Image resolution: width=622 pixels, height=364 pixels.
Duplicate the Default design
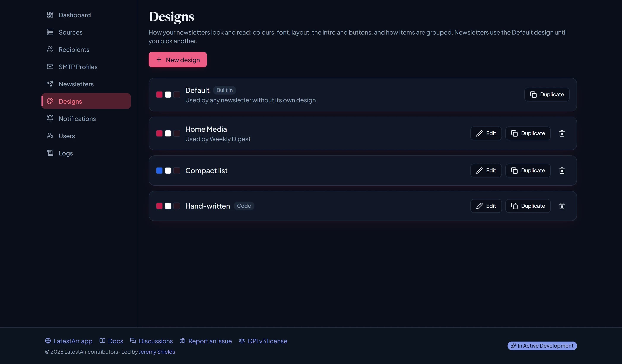[x=547, y=95]
